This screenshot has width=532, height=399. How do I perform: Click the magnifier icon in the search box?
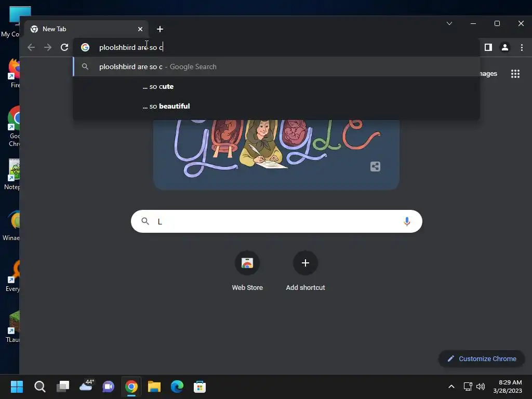pos(145,221)
